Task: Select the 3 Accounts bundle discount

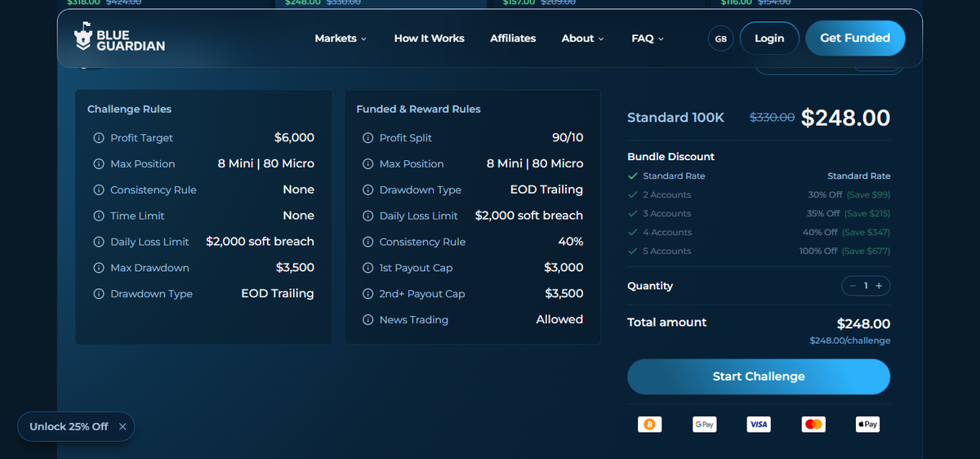Action: (x=759, y=214)
